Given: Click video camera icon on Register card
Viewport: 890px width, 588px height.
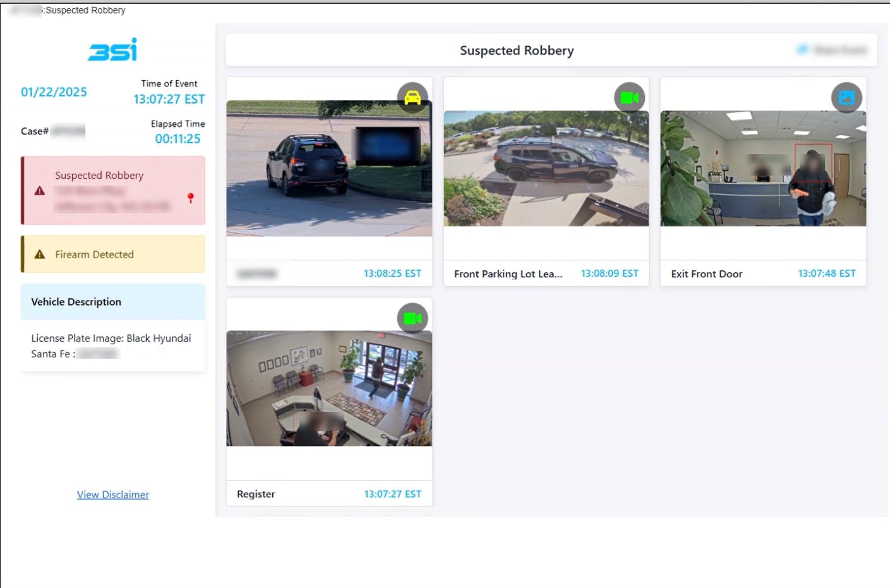Looking at the screenshot, I should tap(412, 318).
